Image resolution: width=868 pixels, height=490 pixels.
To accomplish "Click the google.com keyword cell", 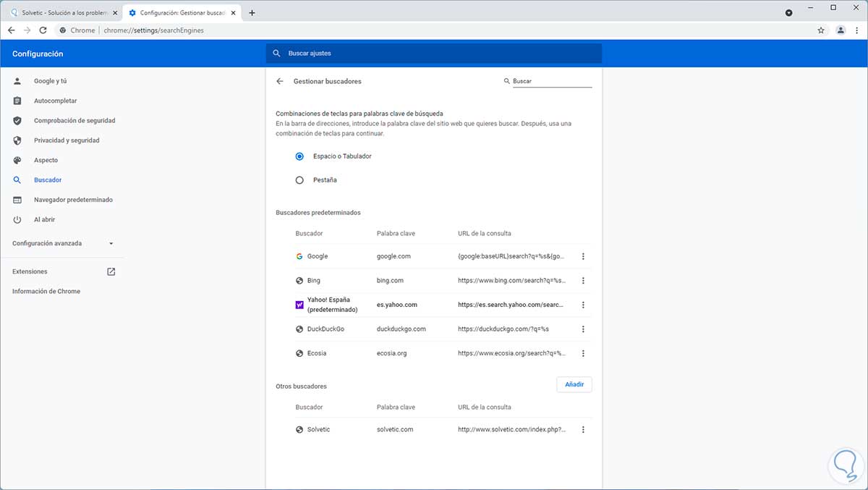I will [394, 256].
